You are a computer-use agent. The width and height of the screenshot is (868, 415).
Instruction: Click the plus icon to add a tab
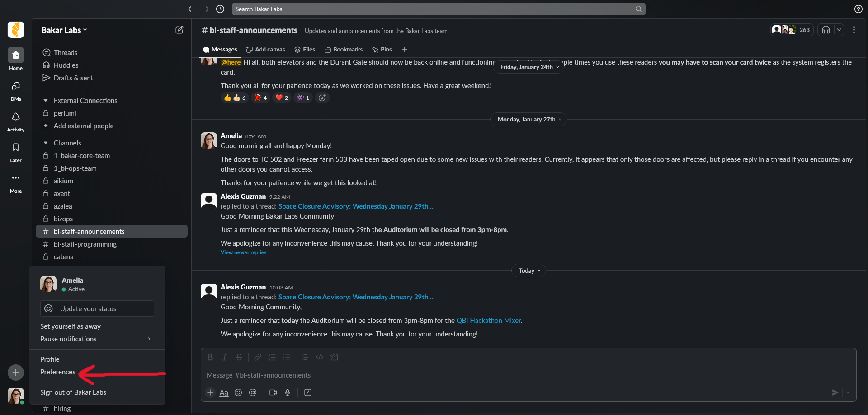pos(405,49)
